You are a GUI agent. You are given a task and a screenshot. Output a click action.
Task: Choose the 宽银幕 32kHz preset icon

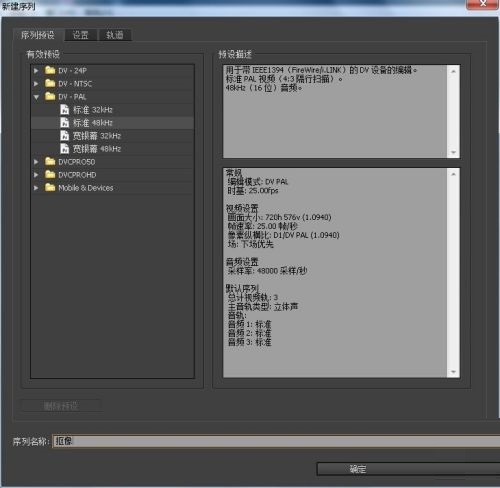[65, 136]
